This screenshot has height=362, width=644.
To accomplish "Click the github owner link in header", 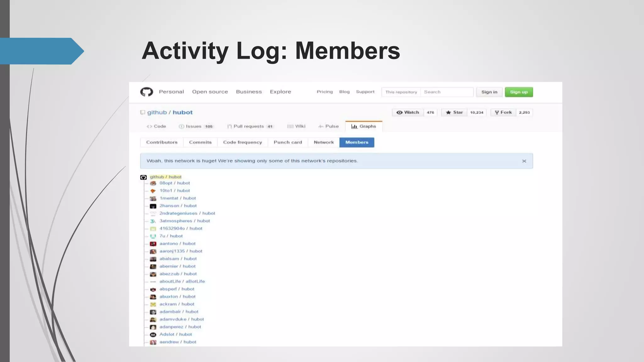I will [x=157, y=112].
